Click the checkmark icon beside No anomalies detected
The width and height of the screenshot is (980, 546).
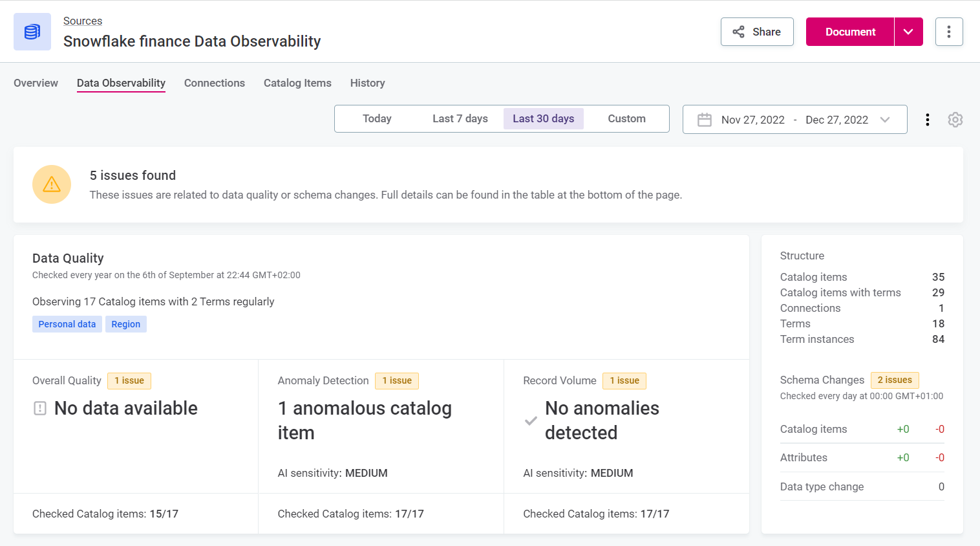pos(530,420)
